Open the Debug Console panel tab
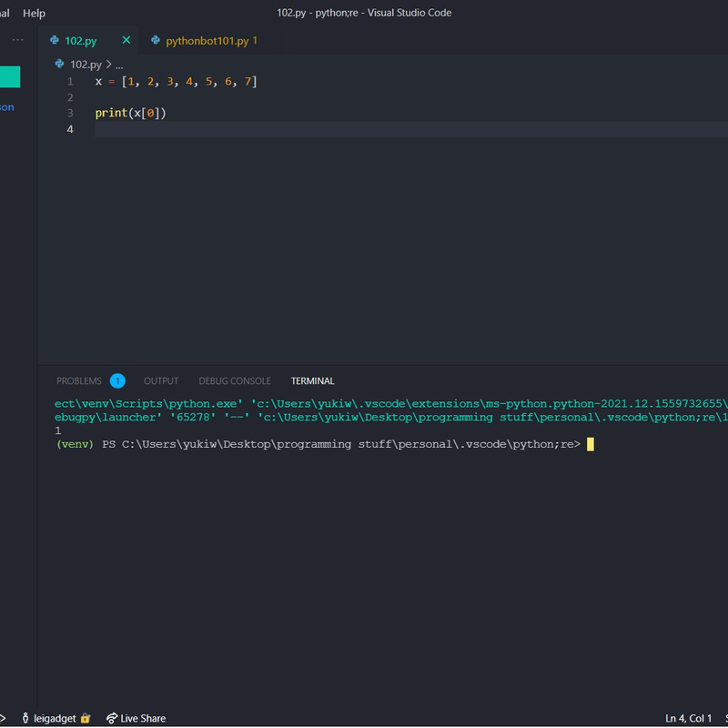 [x=235, y=380]
